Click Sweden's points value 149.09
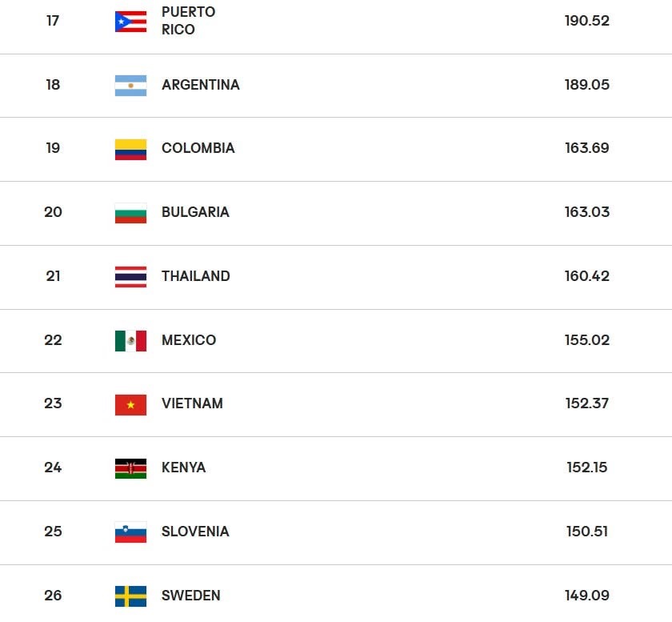The height and width of the screenshot is (622, 672). (586, 596)
